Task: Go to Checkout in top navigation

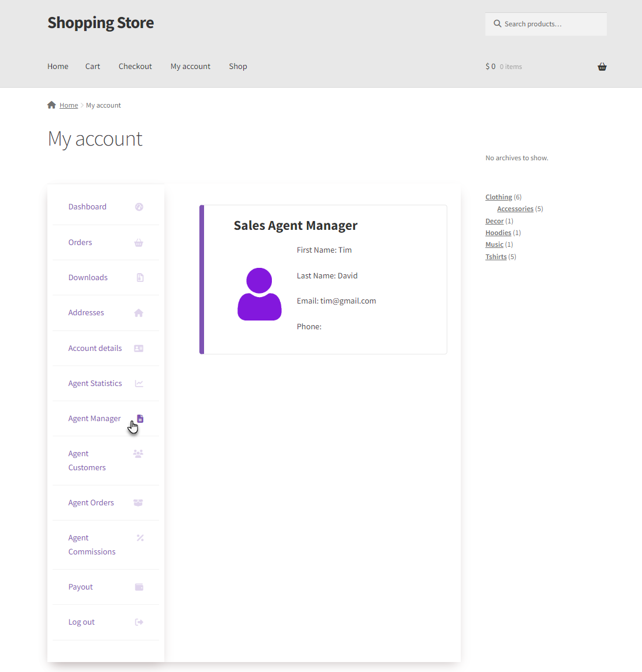Action: 136,66
